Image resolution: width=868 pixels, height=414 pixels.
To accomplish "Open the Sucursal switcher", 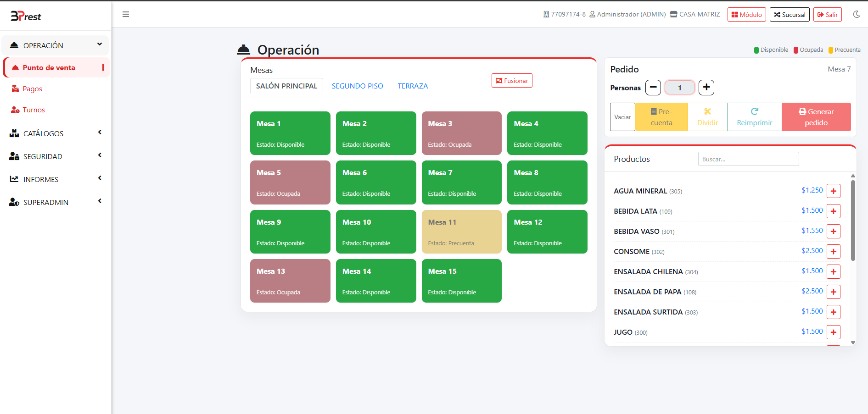I will coord(790,15).
